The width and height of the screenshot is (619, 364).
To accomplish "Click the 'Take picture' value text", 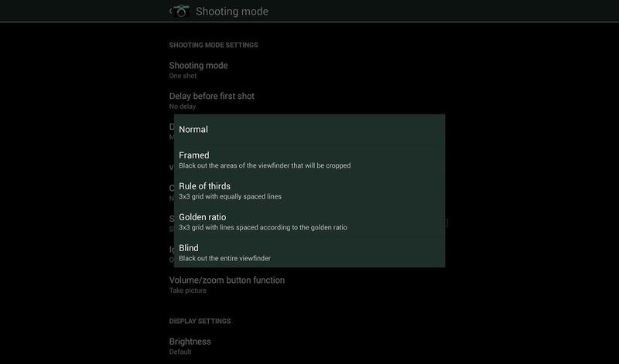I will (x=187, y=291).
